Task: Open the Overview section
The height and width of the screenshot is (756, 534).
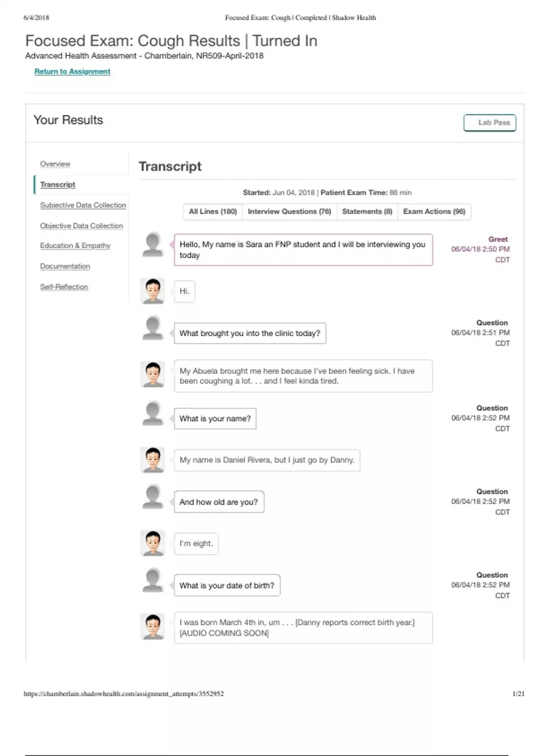Action: click(55, 164)
